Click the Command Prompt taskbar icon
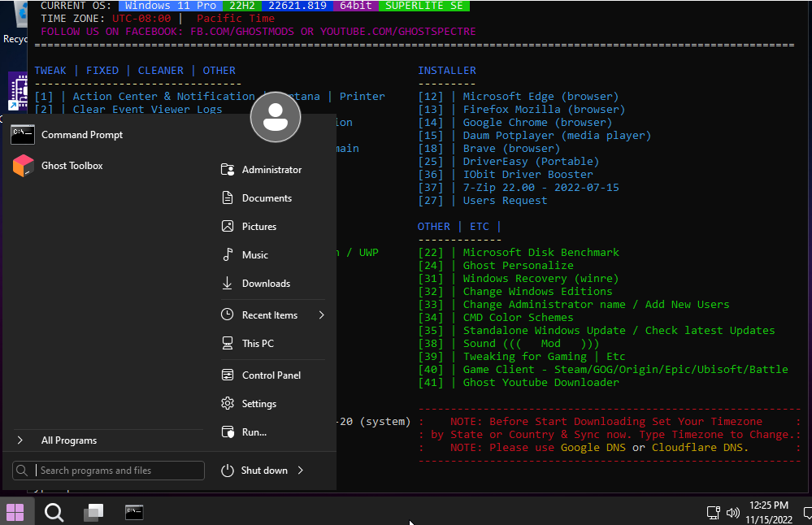Image resolution: width=812 pixels, height=525 pixels. [134, 512]
